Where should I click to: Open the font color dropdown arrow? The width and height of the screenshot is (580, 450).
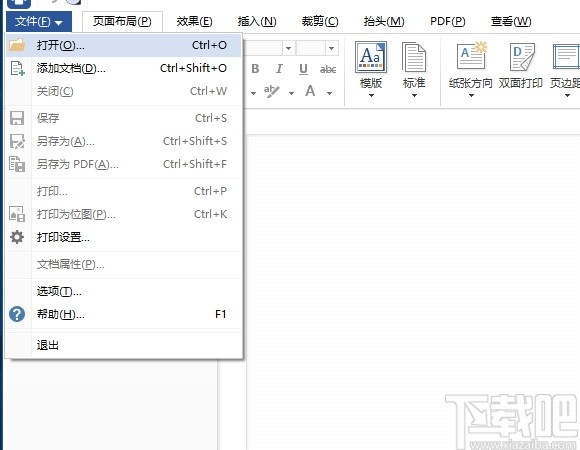329,93
